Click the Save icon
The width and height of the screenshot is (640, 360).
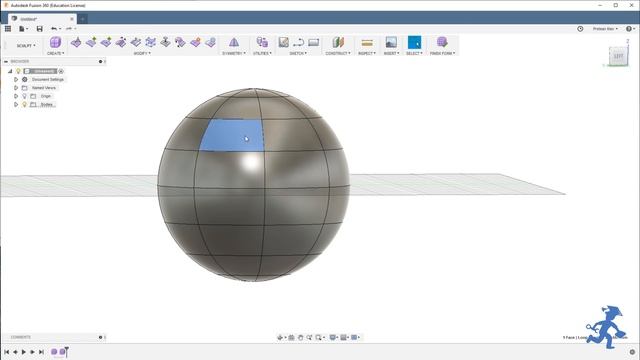click(40, 29)
